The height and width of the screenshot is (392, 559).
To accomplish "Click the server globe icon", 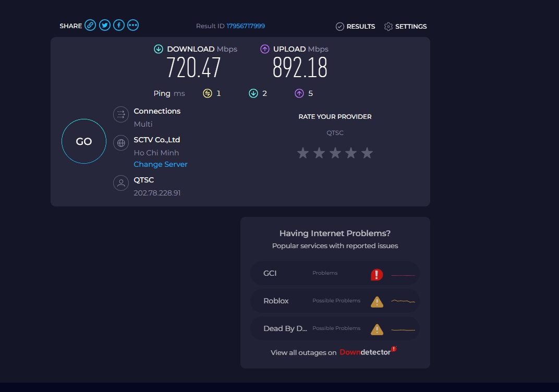I will 121,143.
